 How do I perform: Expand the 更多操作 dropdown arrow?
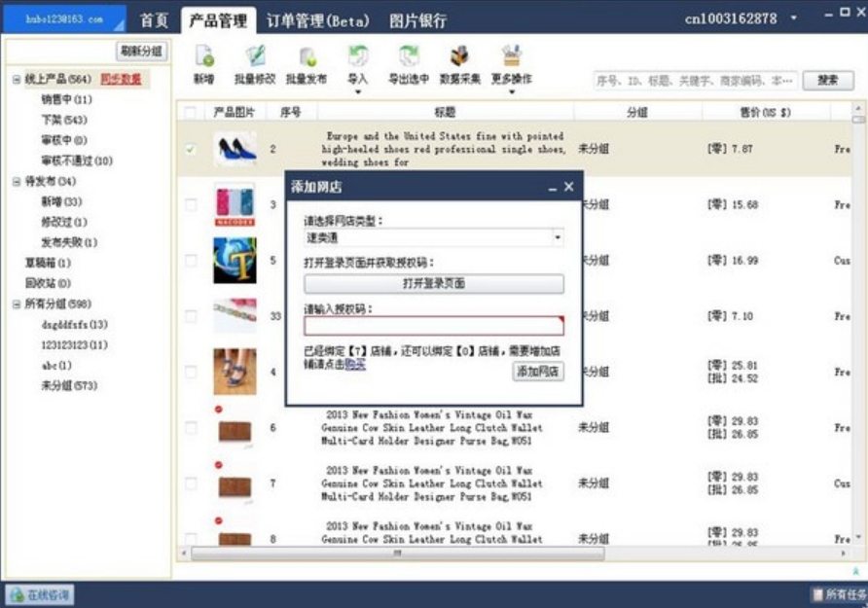[512, 91]
